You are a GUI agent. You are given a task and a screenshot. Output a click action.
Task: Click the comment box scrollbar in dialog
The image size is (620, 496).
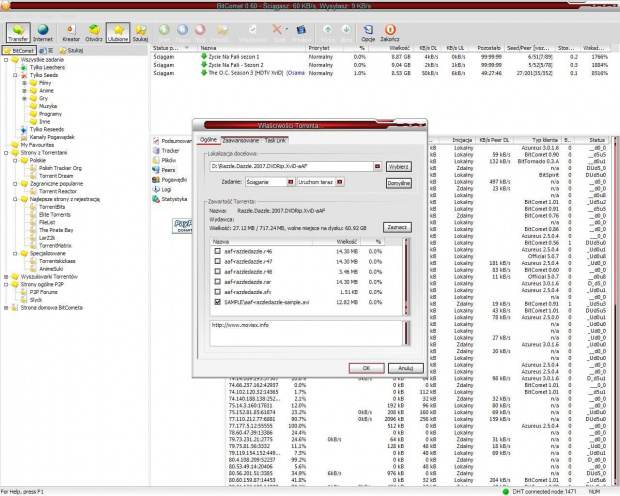(406, 333)
